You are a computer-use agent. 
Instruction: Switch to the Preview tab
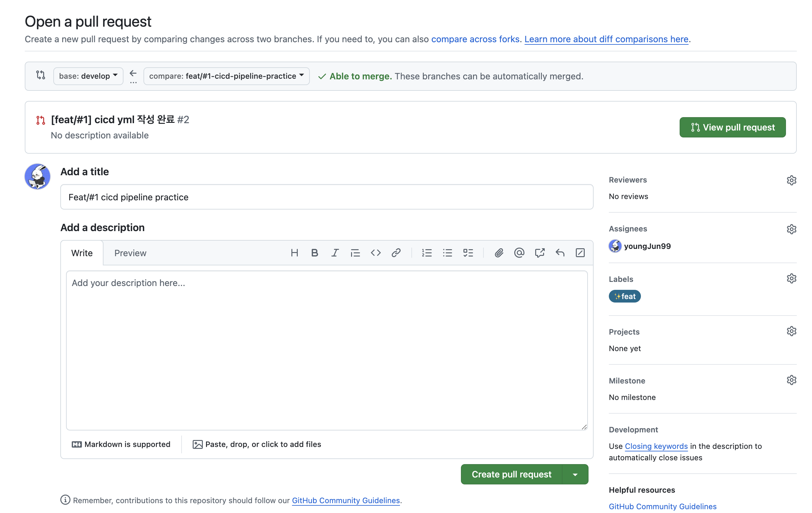pyautogui.click(x=130, y=253)
